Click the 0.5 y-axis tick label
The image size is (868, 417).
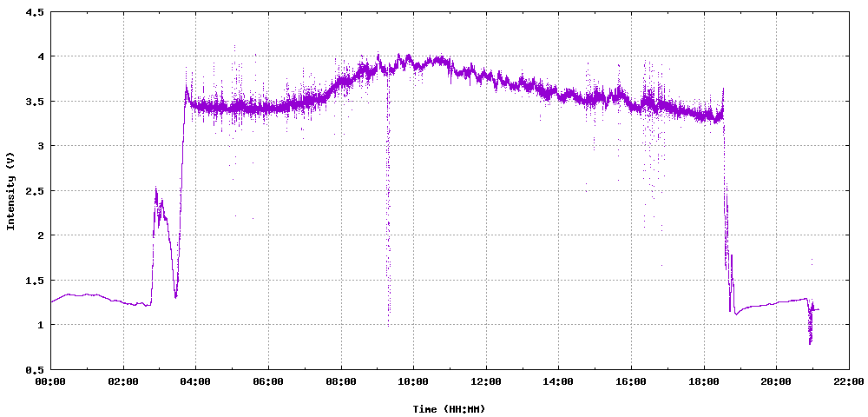35,369
